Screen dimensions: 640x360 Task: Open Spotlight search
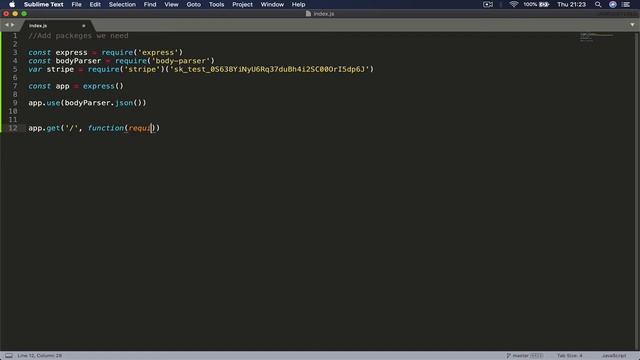pyautogui.click(x=598, y=4)
